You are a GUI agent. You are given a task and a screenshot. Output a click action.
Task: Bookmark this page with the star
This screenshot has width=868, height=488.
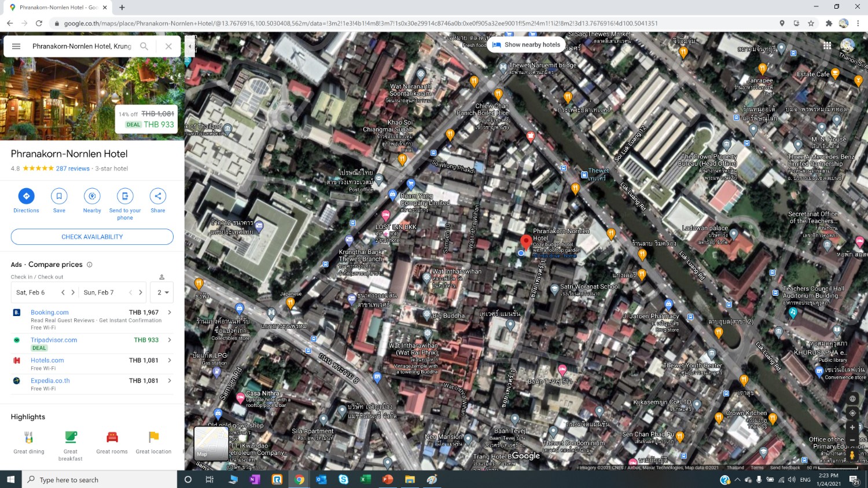811,23
